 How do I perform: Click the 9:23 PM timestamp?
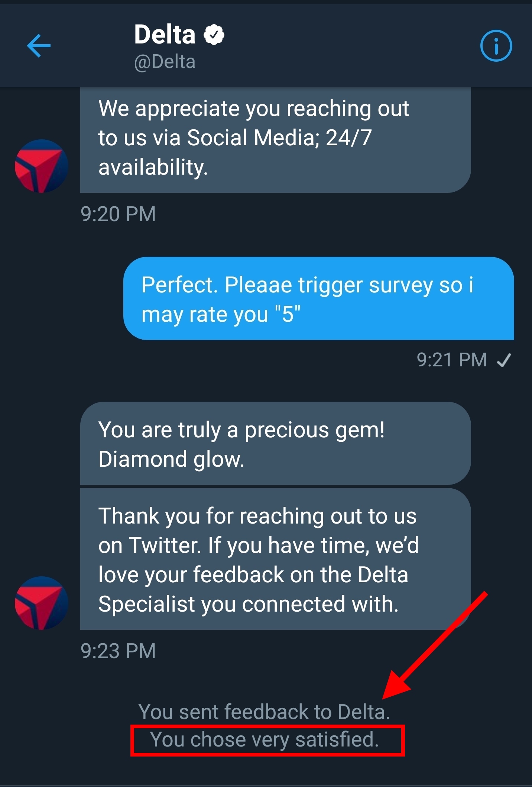[x=118, y=651]
